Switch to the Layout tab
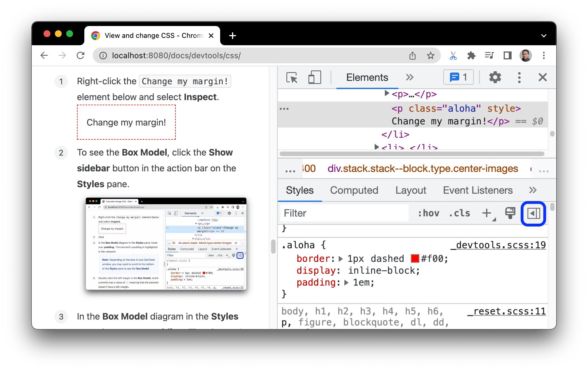 410,191
